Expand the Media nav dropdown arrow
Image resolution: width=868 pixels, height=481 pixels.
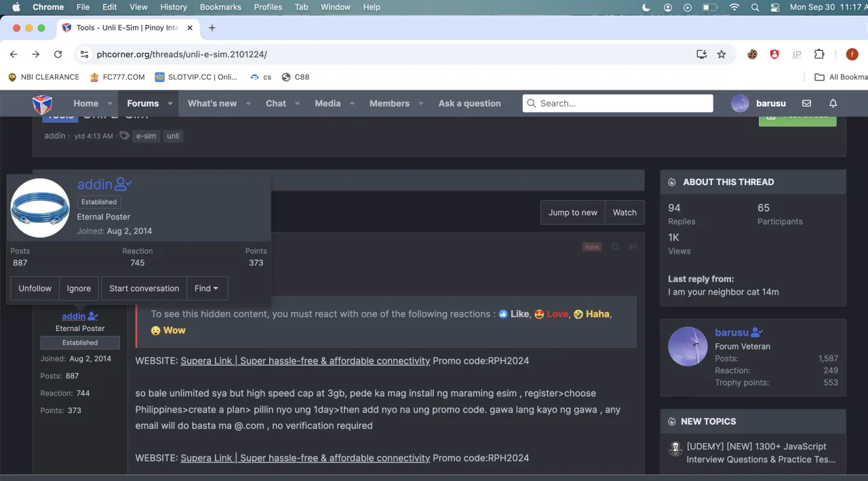pos(352,104)
